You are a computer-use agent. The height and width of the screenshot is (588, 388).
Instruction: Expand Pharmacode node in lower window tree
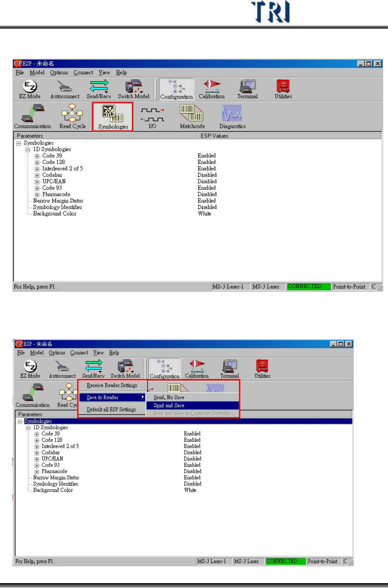pyautogui.click(x=37, y=472)
